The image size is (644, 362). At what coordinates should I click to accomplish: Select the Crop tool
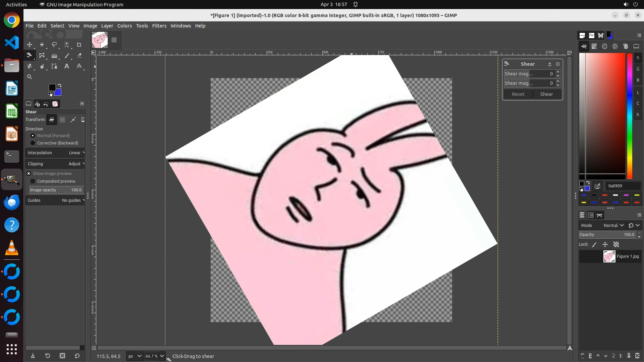pyautogui.click(x=79, y=45)
